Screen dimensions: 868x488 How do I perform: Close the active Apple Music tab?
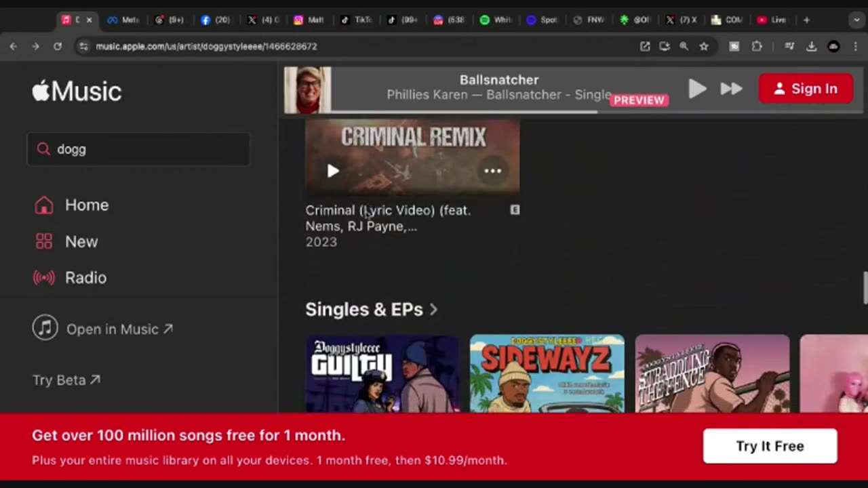89,20
